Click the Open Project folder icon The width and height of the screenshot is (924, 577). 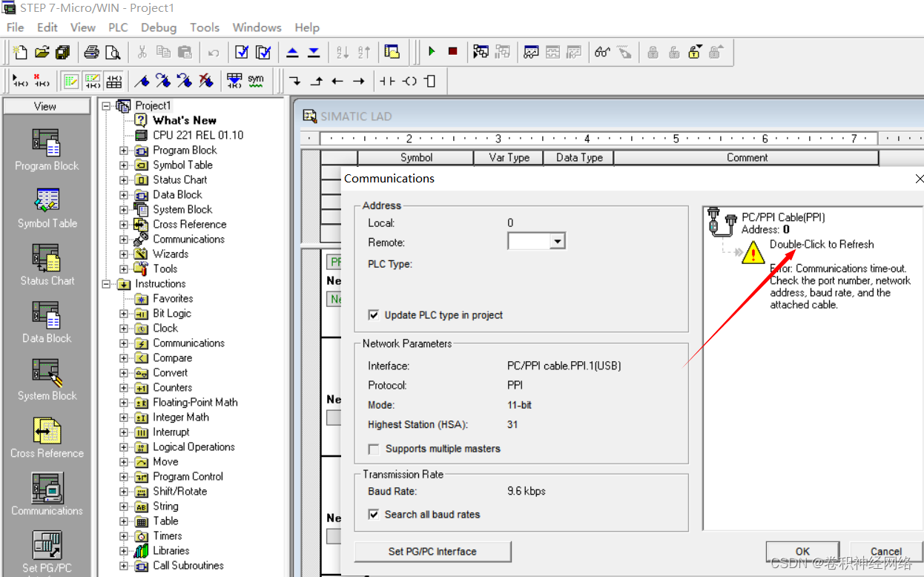42,52
